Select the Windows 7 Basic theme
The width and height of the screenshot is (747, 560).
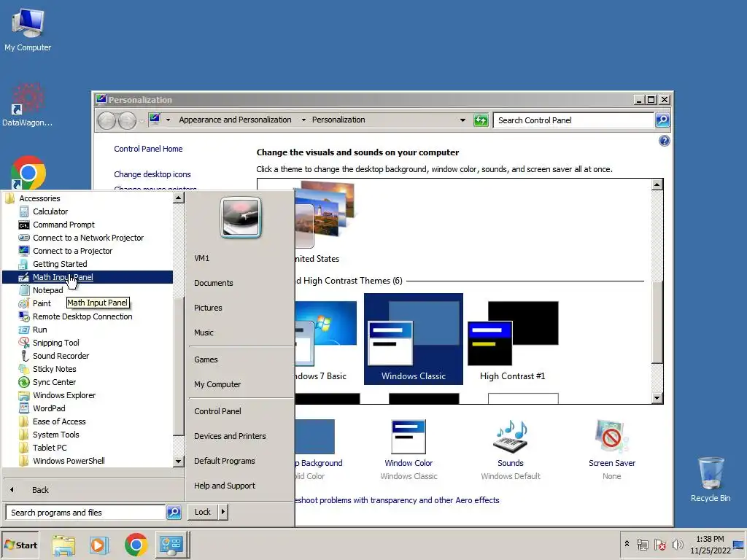click(x=326, y=341)
